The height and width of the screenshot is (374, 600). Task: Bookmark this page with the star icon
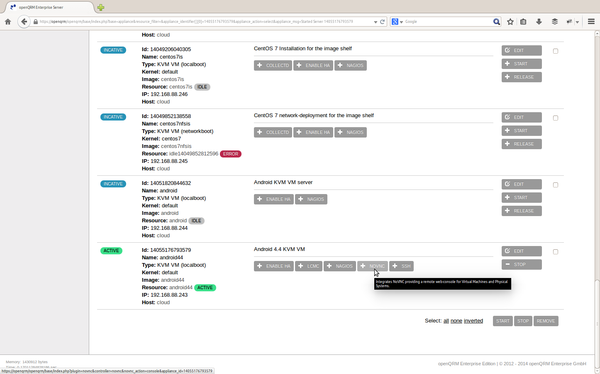(510, 22)
